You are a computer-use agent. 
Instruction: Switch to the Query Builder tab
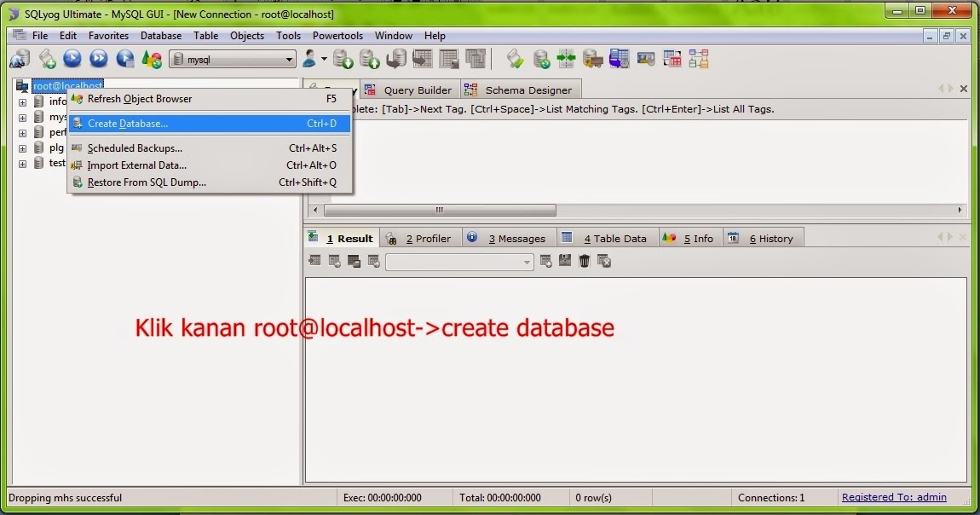[x=409, y=90]
